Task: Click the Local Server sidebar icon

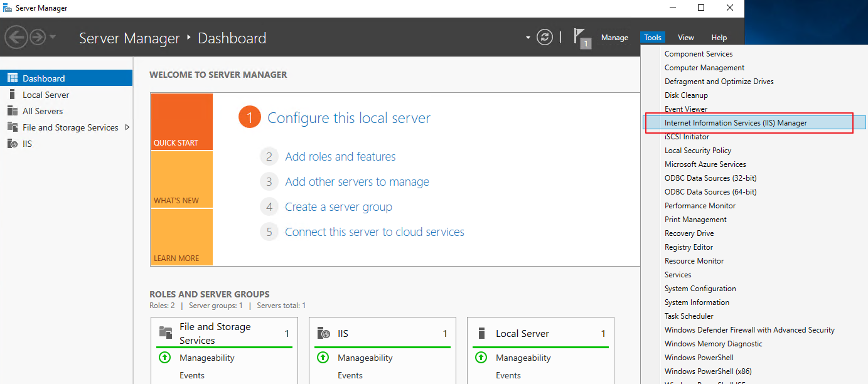Action: [13, 94]
